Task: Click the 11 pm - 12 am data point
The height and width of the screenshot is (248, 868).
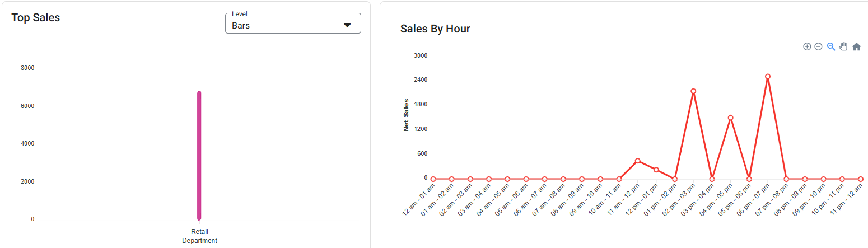Action: (861, 179)
